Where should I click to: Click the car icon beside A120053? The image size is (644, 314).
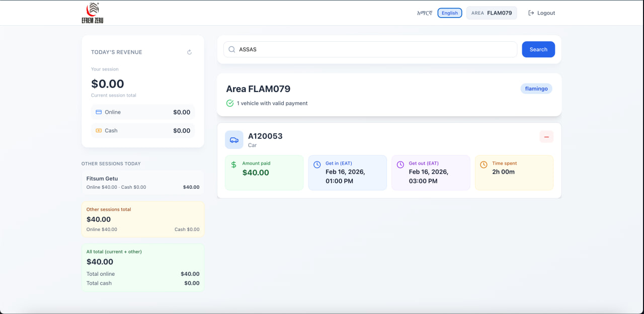[234, 140]
